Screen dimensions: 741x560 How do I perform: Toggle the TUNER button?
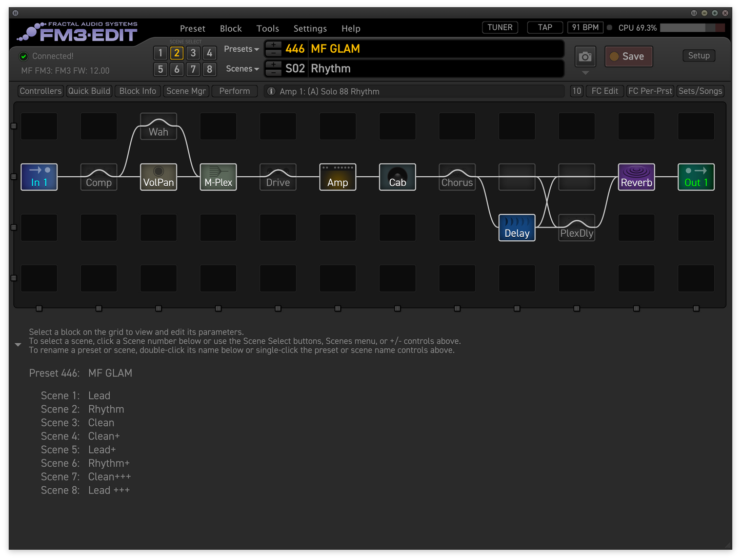(500, 28)
